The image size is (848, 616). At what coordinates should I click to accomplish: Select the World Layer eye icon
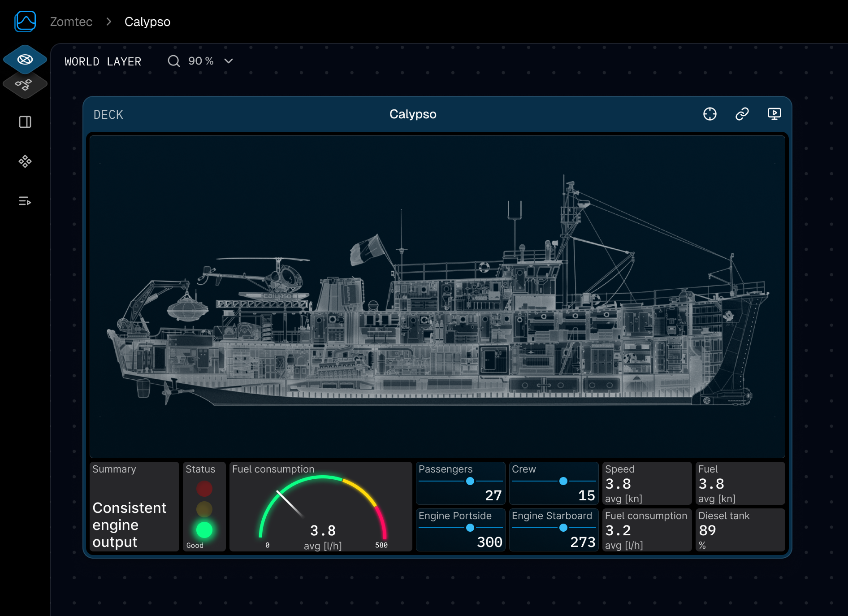point(25,59)
